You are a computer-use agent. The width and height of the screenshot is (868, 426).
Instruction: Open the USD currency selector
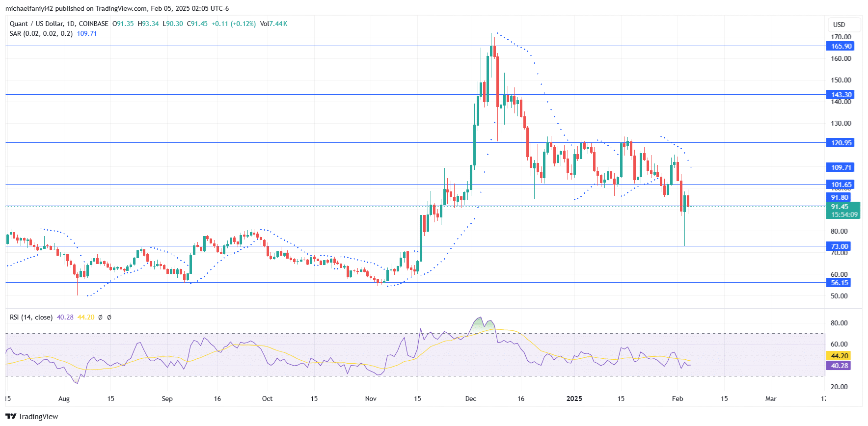[844, 25]
